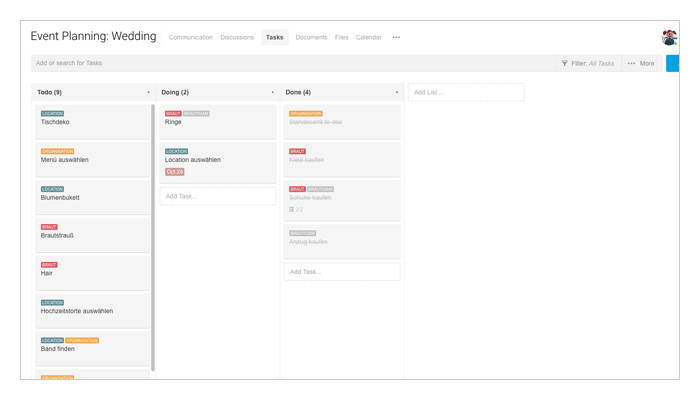700x399 pixels.
Task: Open the Hair task card
Action: (93, 273)
